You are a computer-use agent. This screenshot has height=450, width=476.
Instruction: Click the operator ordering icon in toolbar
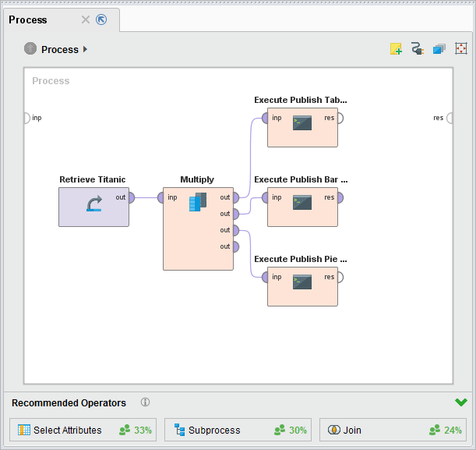439,49
